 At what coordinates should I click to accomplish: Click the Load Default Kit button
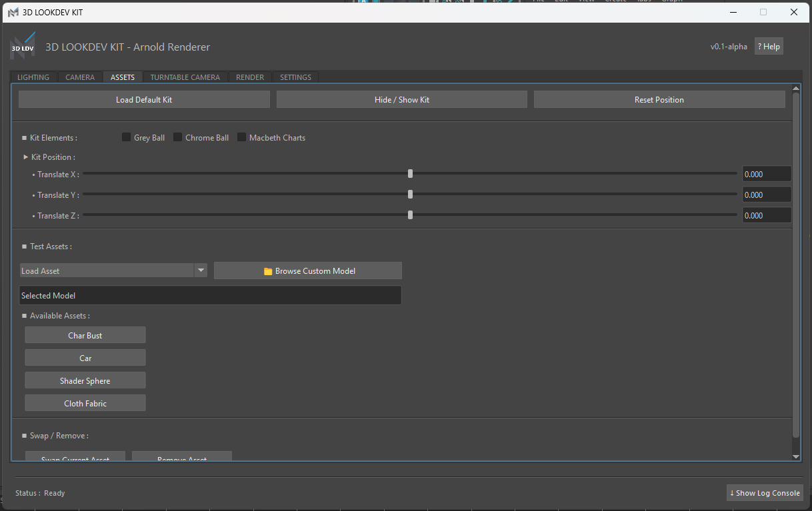144,99
